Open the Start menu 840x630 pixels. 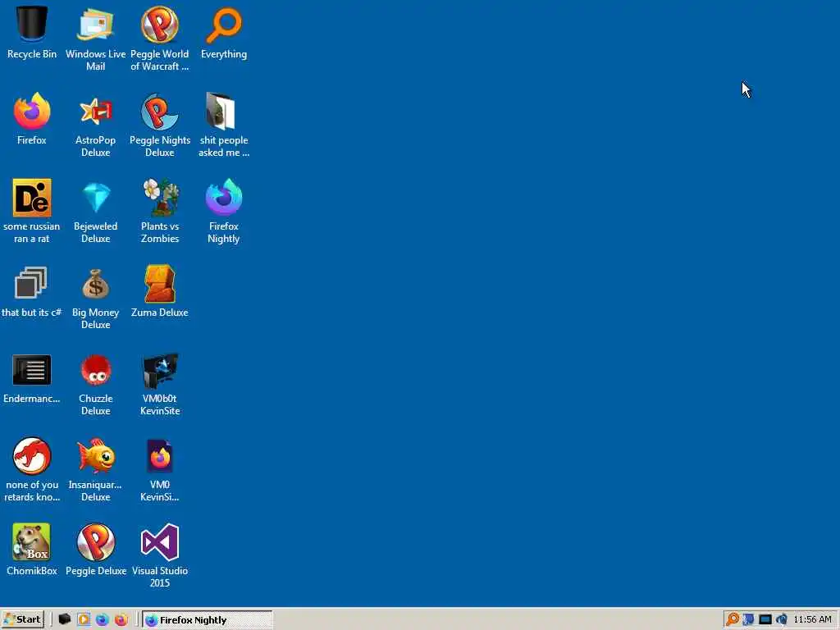click(x=22, y=619)
